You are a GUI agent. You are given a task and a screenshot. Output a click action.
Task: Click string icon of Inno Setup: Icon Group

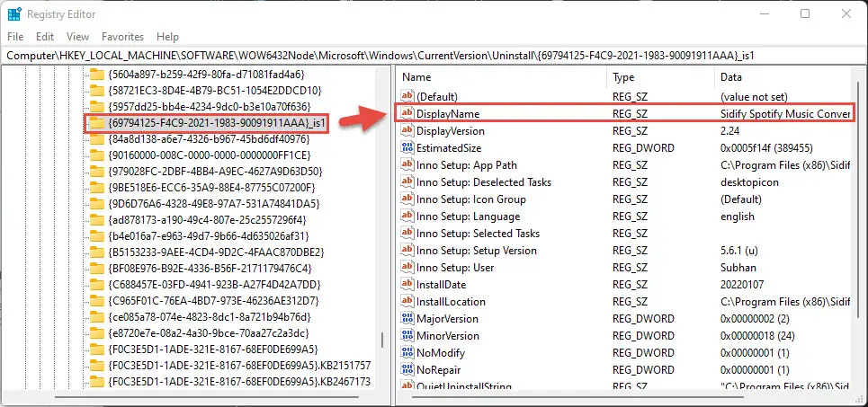[407, 199]
